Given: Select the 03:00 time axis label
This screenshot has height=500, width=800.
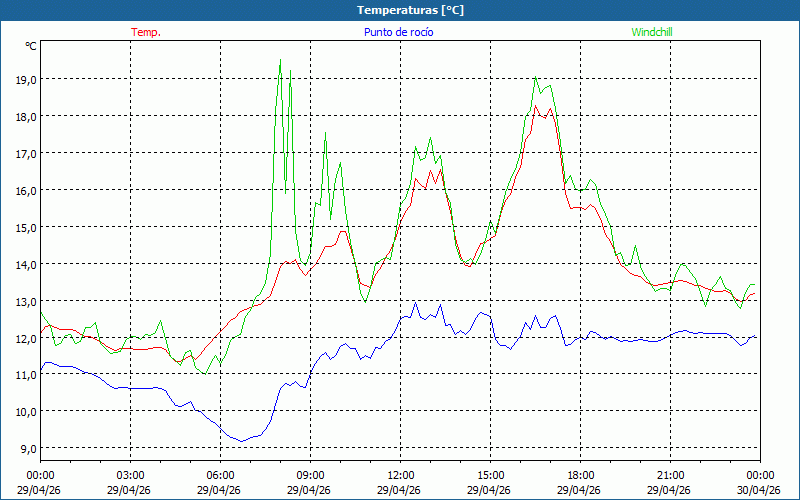Looking at the screenshot, I should [x=130, y=475].
